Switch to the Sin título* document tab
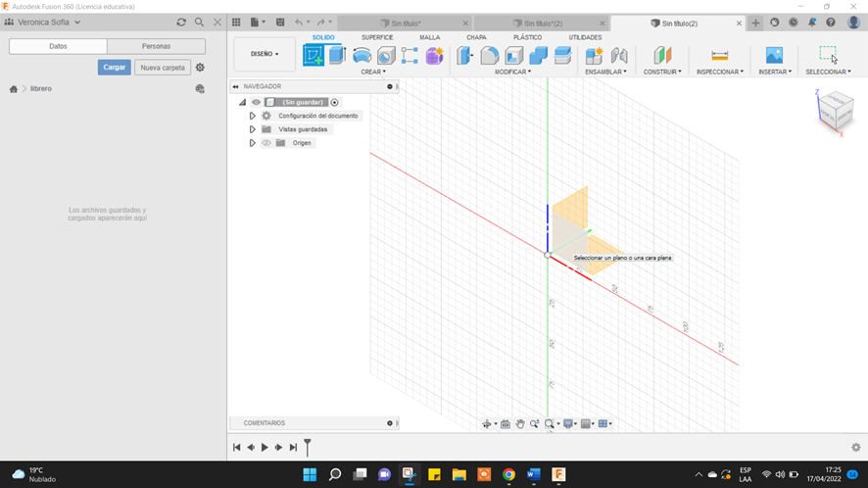868x488 pixels. pyautogui.click(x=406, y=24)
